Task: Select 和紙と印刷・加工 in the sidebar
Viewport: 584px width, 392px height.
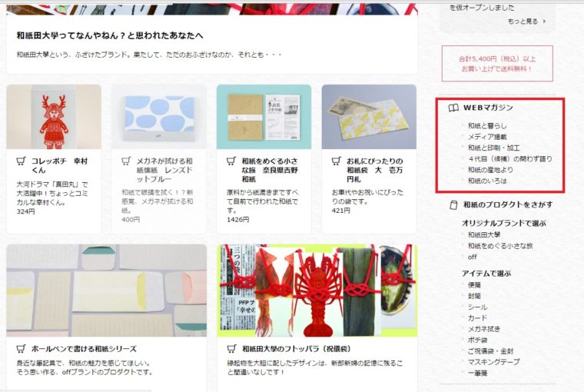Action: [x=493, y=148]
